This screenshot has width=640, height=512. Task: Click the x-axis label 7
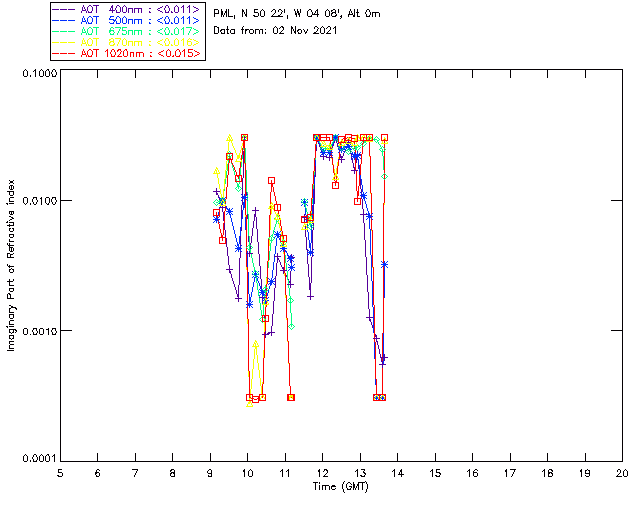[x=135, y=473]
